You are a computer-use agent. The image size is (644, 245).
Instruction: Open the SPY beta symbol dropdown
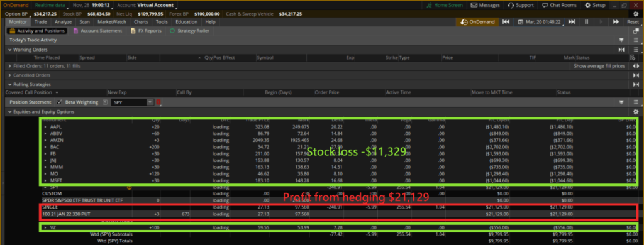[150, 102]
